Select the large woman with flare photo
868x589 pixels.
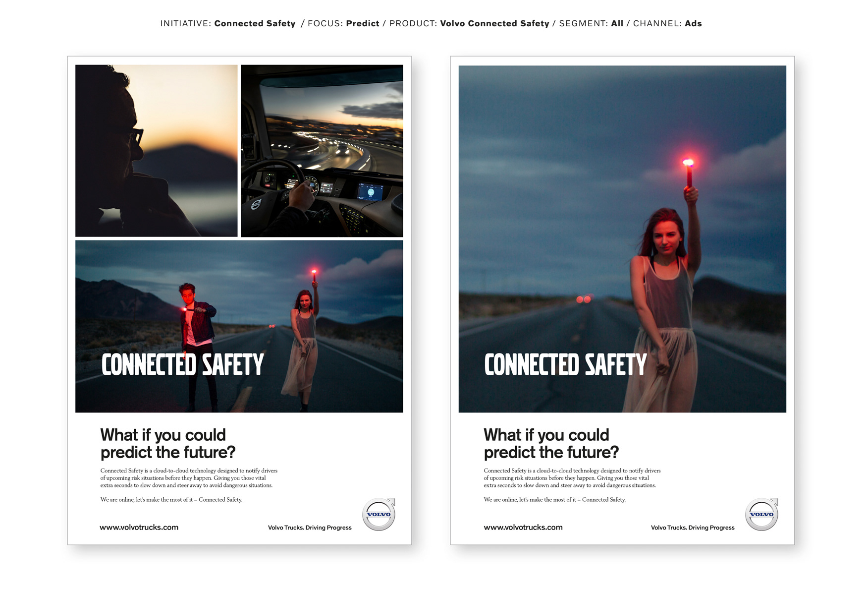(622, 239)
